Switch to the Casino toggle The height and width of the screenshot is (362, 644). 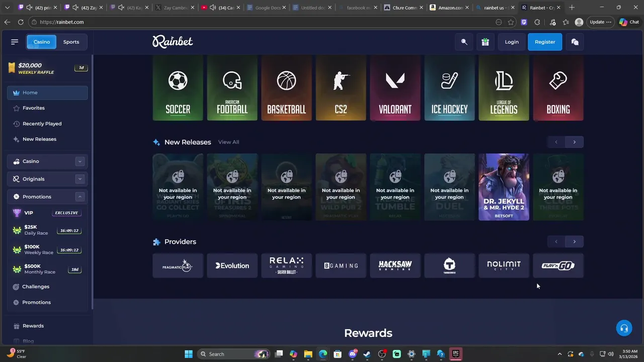tap(41, 42)
